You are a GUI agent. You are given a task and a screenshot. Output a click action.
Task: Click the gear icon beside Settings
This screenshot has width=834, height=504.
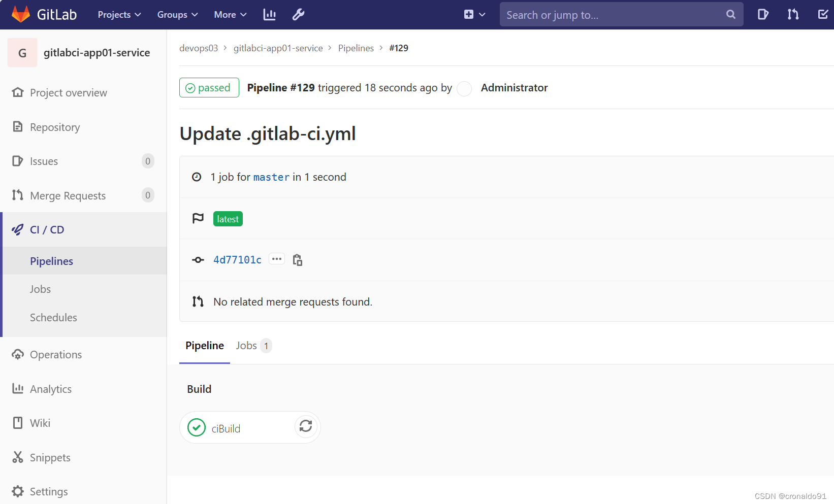18,491
